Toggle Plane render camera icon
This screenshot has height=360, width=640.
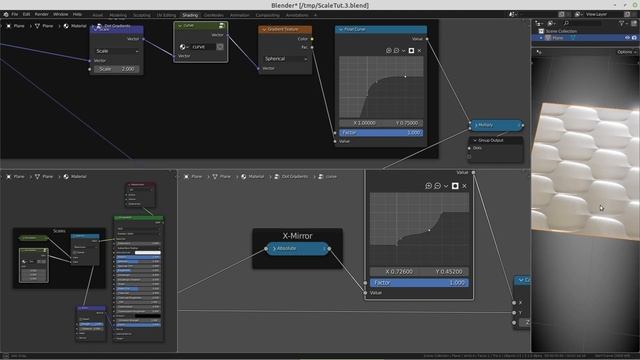[x=634, y=38]
